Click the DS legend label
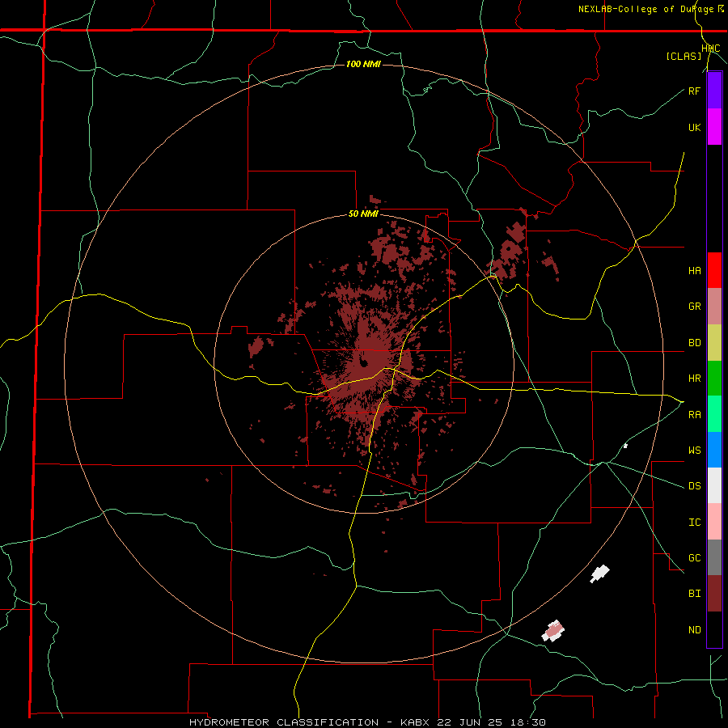This screenshot has height=728, width=728. click(x=694, y=485)
